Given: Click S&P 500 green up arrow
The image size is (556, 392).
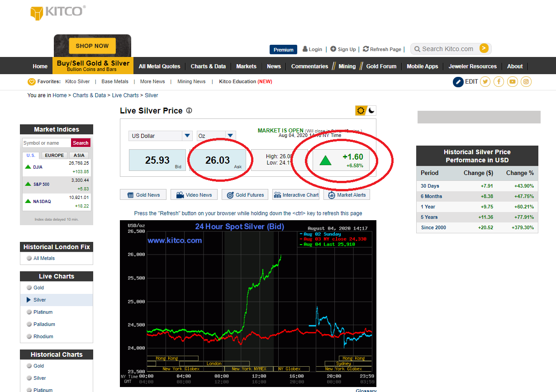Looking at the screenshot, I should click(28, 184).
